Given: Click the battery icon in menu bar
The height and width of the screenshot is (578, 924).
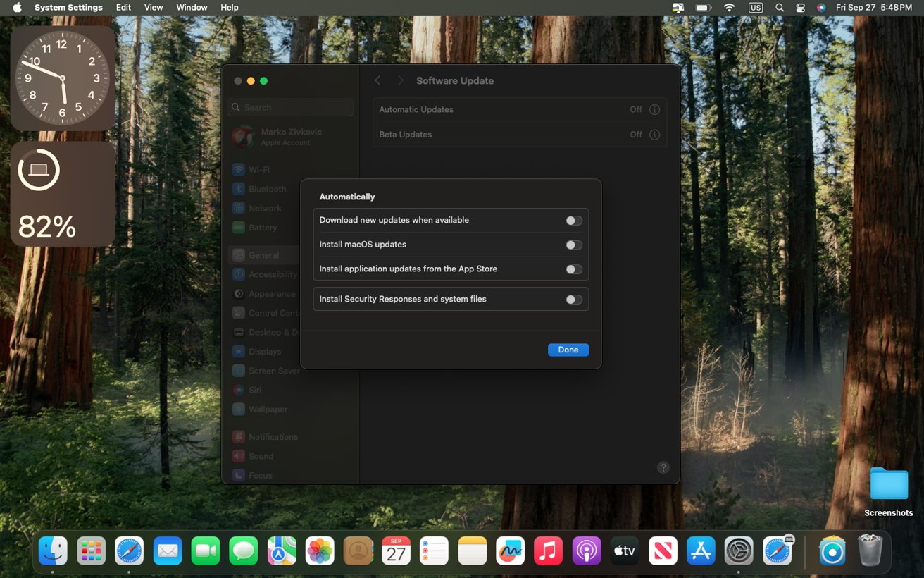Looking at the screenshot, I should 703,7.
